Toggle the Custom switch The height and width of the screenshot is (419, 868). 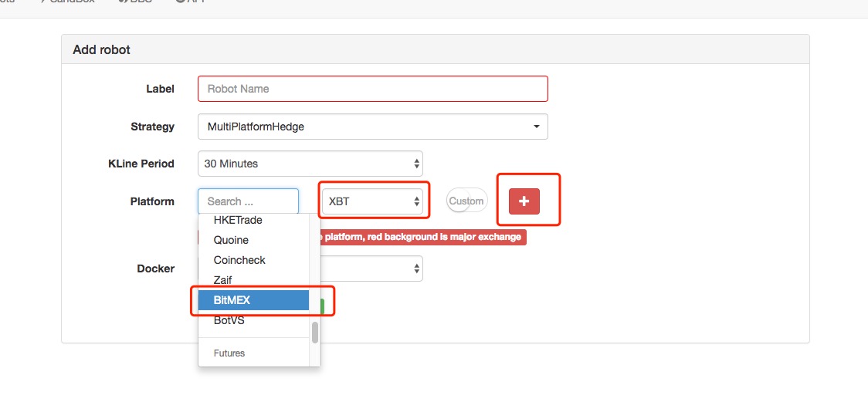coord(466,201)
